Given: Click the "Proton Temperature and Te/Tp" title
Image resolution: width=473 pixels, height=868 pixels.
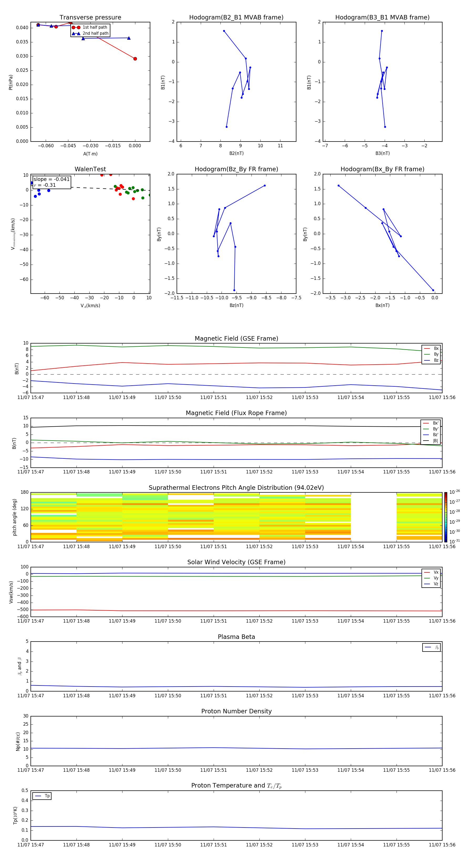Looking at the screenshot, I should (236, 786).
